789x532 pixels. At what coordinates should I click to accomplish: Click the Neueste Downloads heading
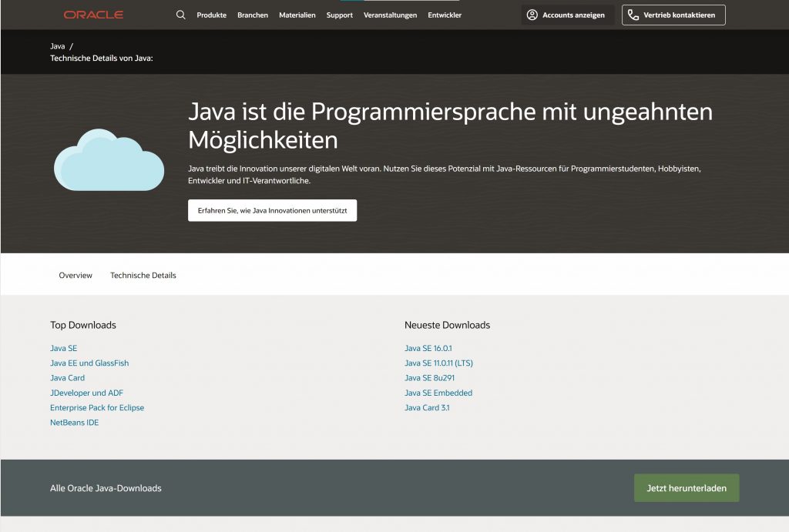pos(448,325)
